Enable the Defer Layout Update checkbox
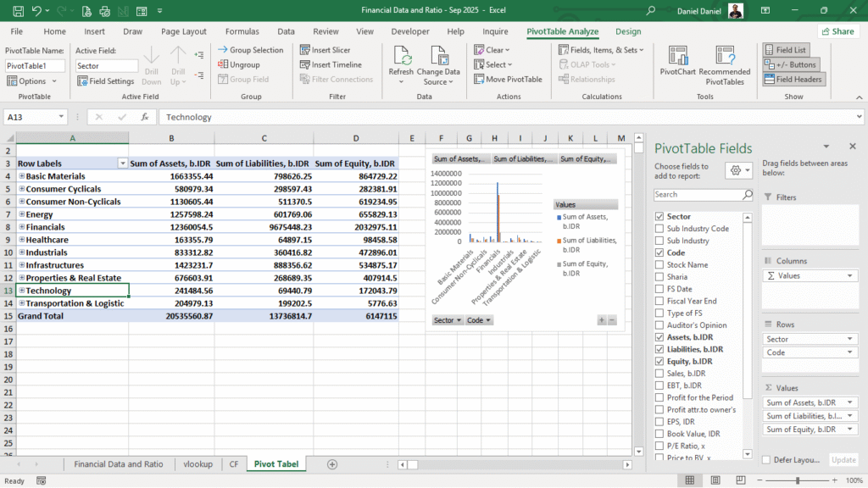Viewport: 868px width, 488px height. coord(766,459)
